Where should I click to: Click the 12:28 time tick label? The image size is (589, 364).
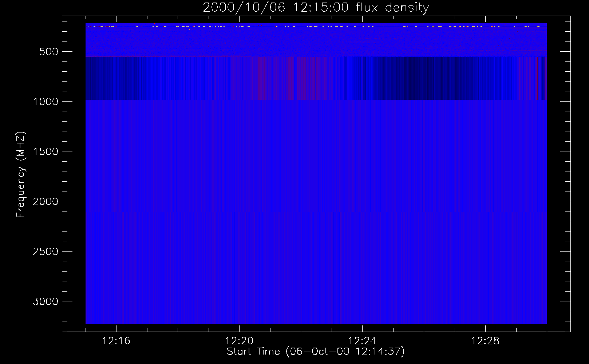pyautogui.click(x=485, y=341)
